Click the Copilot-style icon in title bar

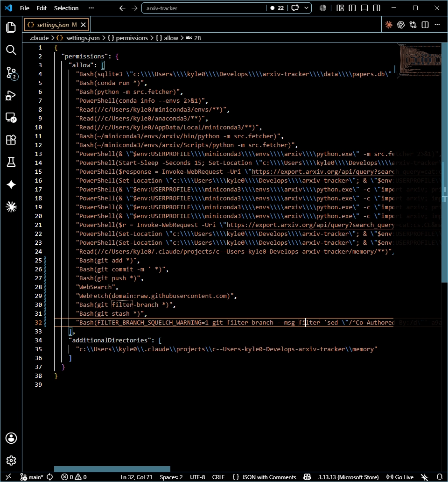[x=323, y=8]
